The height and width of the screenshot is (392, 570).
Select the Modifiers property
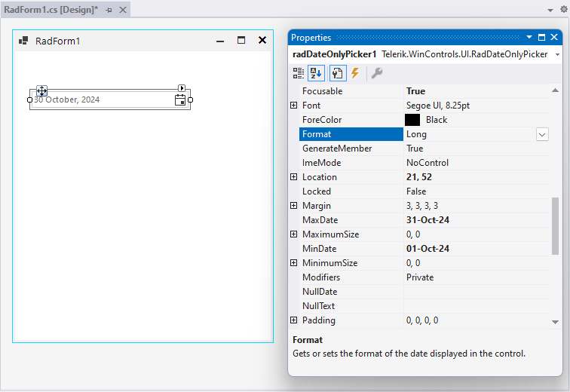(321, 277)
